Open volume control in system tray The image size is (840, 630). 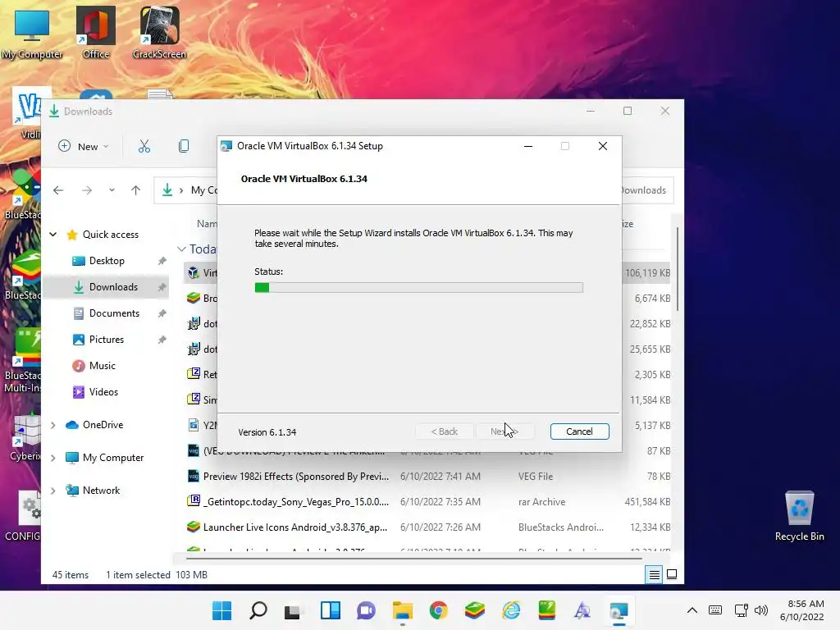pos(761,610)
